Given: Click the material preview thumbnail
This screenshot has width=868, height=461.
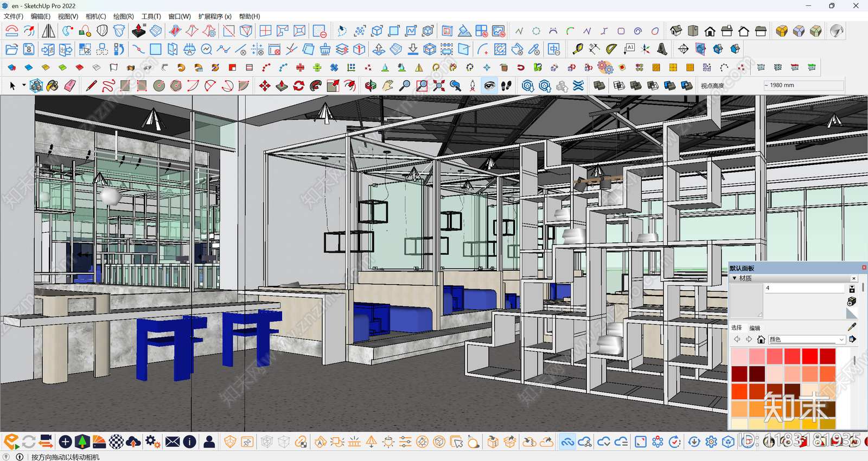Looking at the screenshot, I should coord(746,300).
